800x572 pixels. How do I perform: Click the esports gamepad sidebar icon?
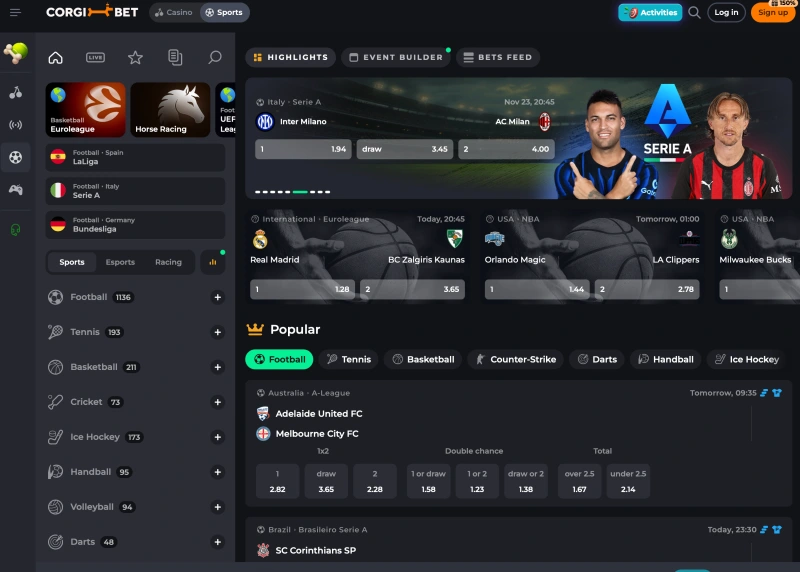coord(15,189)
